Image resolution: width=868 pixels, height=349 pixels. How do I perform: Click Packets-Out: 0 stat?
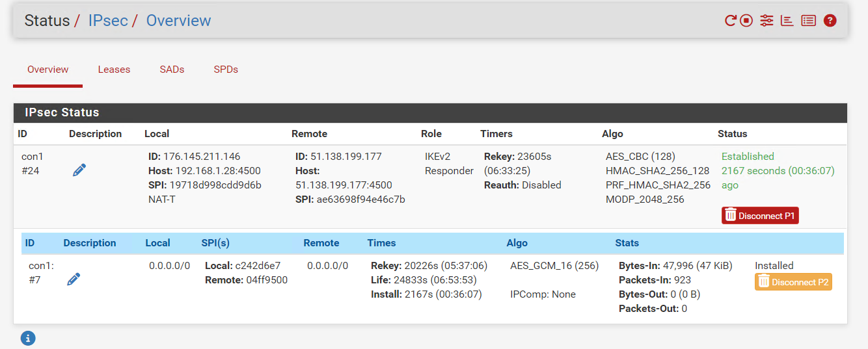[653, 309]
